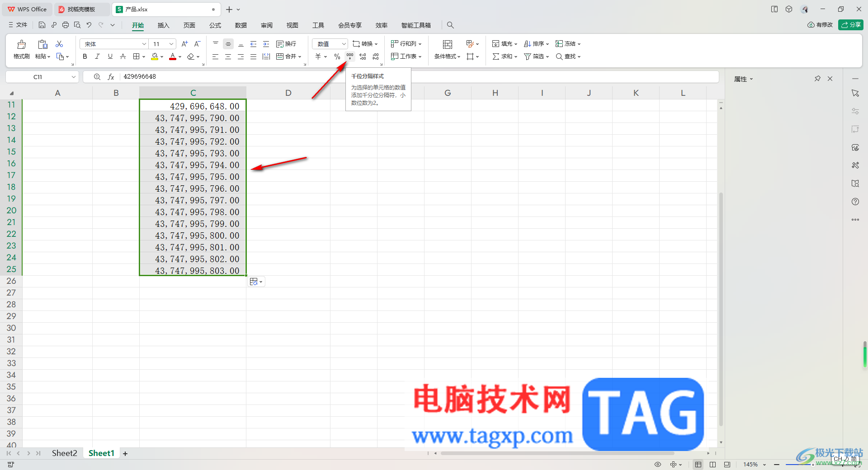This screenshot has height=470, width=868.
Task: Click the increase indent icon
Action: click(266, 44)
